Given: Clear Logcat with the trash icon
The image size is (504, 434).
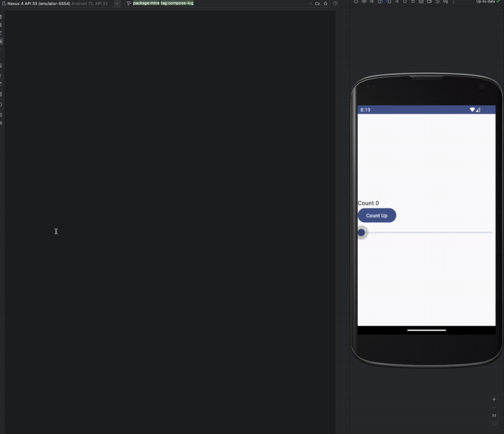Looking at the screenshot, I should pos(1,17).
